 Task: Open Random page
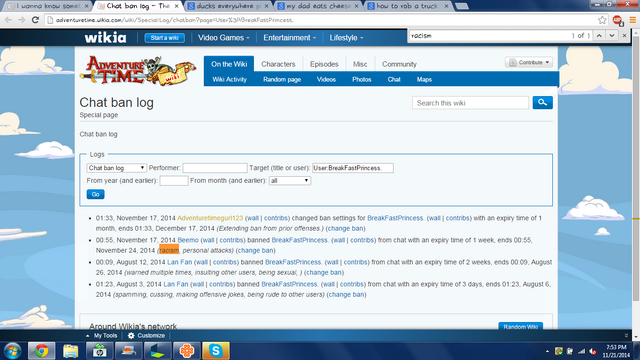coord(282,79)
